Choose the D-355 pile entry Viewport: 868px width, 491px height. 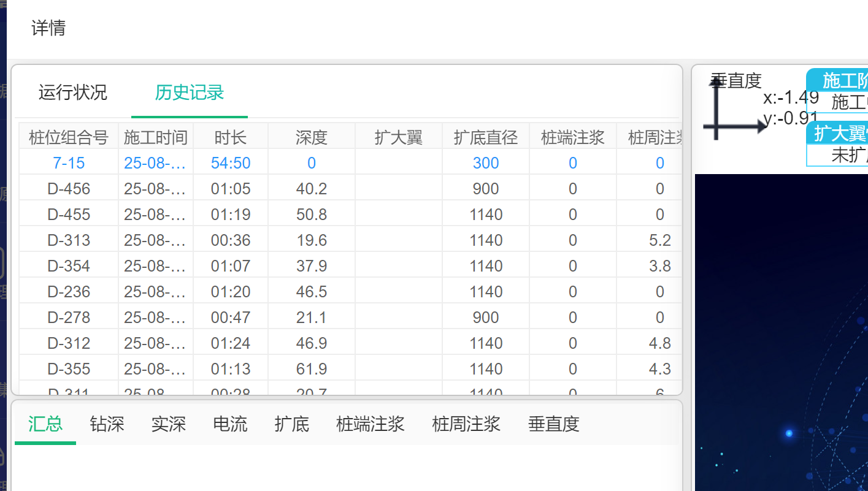[69, 369]
